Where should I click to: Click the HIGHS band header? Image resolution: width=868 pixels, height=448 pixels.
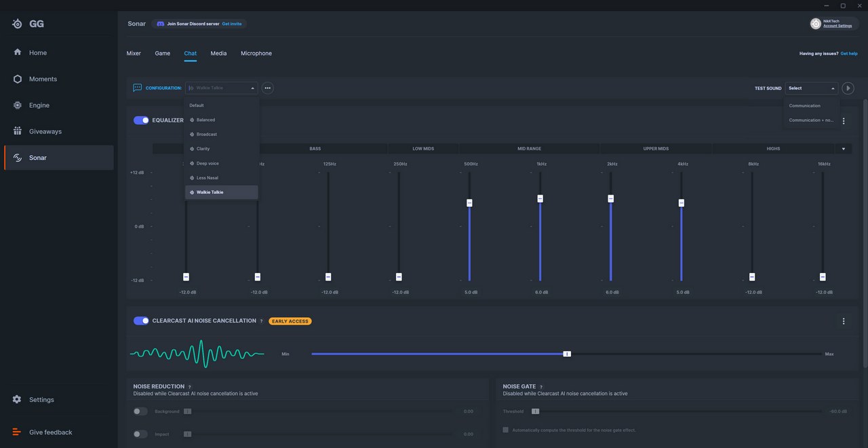(774, 148)
